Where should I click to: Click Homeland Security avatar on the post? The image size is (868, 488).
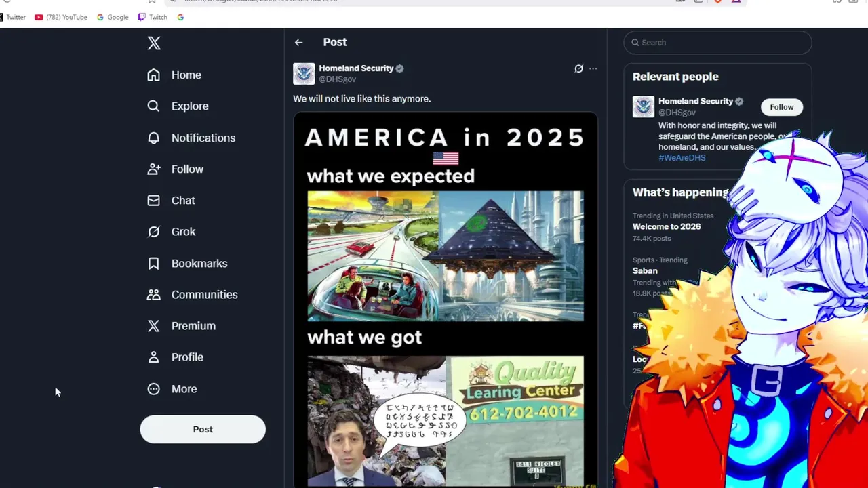[x=304, y=74]
